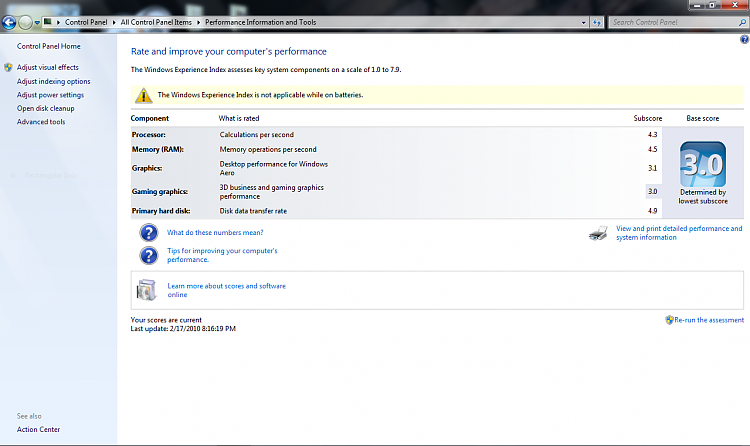Open Control Panel Home
Screen dimensions: 750x446
tap(48, 46)
